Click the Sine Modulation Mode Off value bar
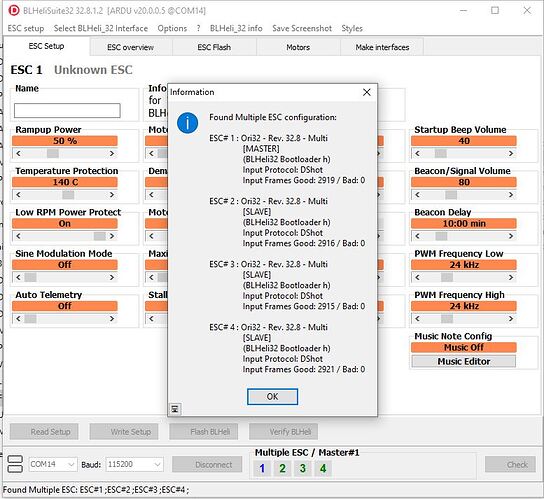 [x=65, y=265]
